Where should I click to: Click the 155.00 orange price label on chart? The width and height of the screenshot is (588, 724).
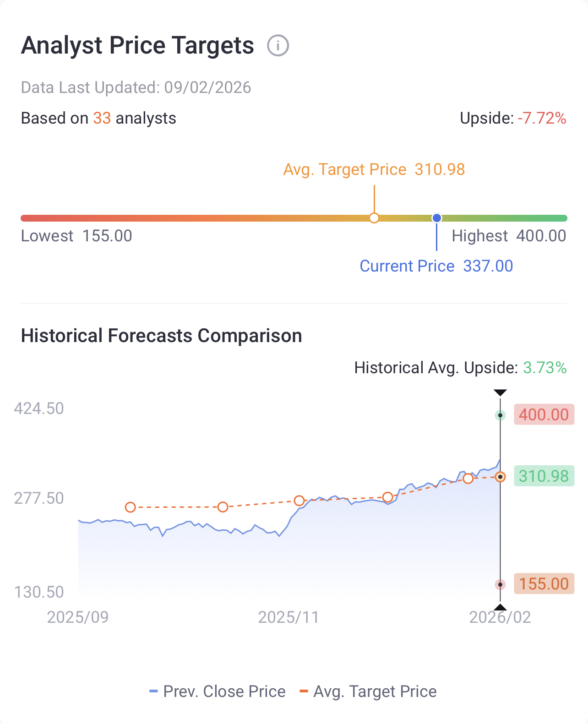pyautogui.click(x=544, y=584)
